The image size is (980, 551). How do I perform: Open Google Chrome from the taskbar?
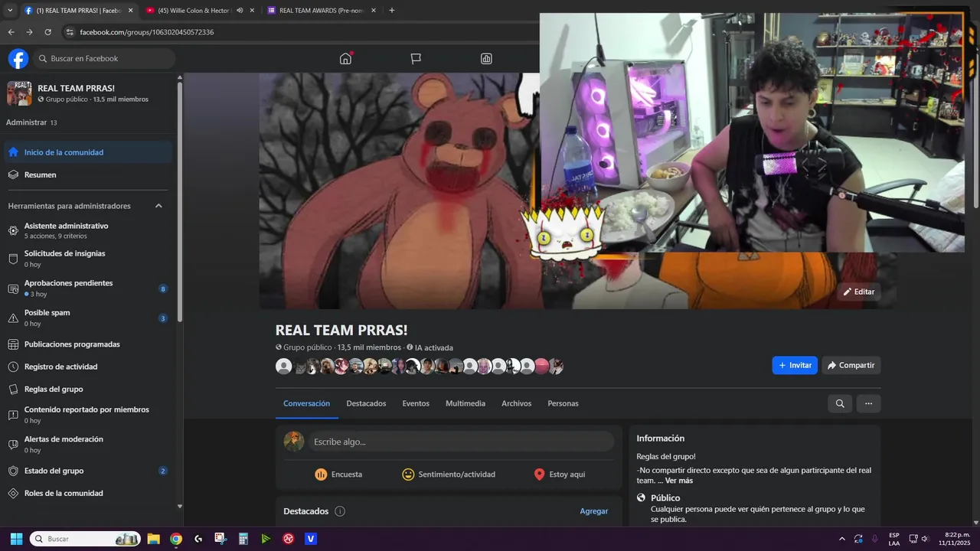coord(176,539)
